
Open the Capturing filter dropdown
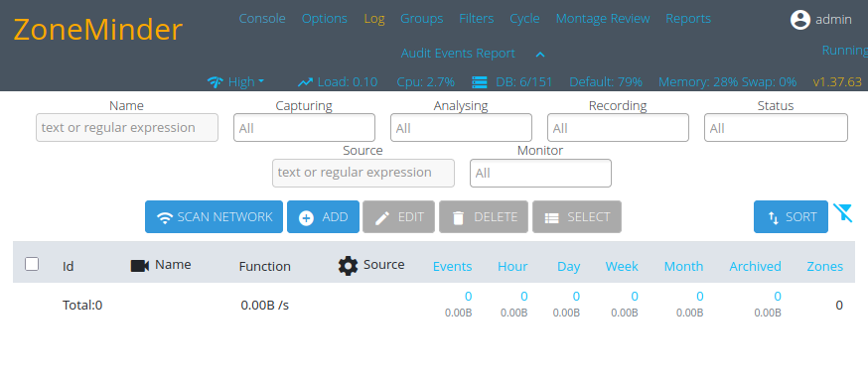click(x=304, y=128)
